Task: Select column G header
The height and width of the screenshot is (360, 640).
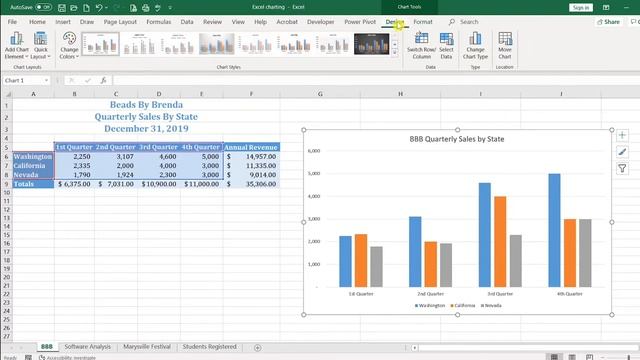Action: click(x=320, y=94)
